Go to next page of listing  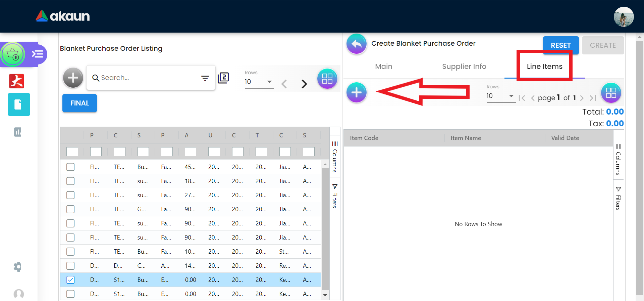pyautogui.click(x=304, y=84)
